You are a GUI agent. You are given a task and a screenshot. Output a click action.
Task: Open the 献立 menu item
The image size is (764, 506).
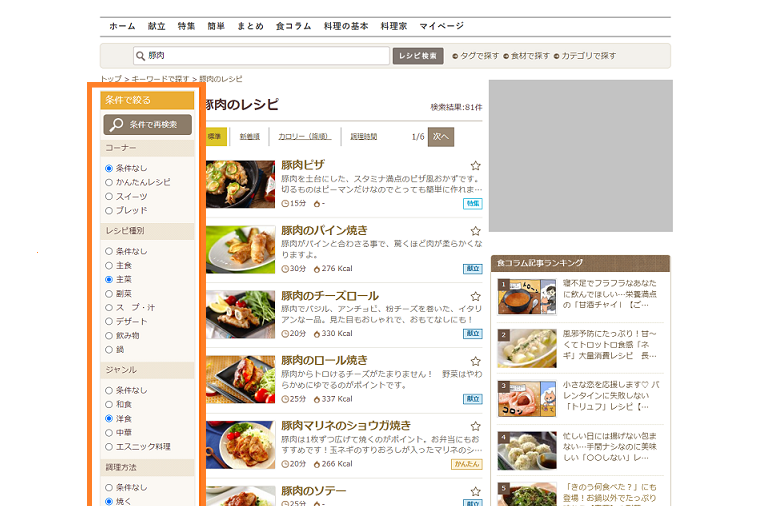[x=156, y=26]
